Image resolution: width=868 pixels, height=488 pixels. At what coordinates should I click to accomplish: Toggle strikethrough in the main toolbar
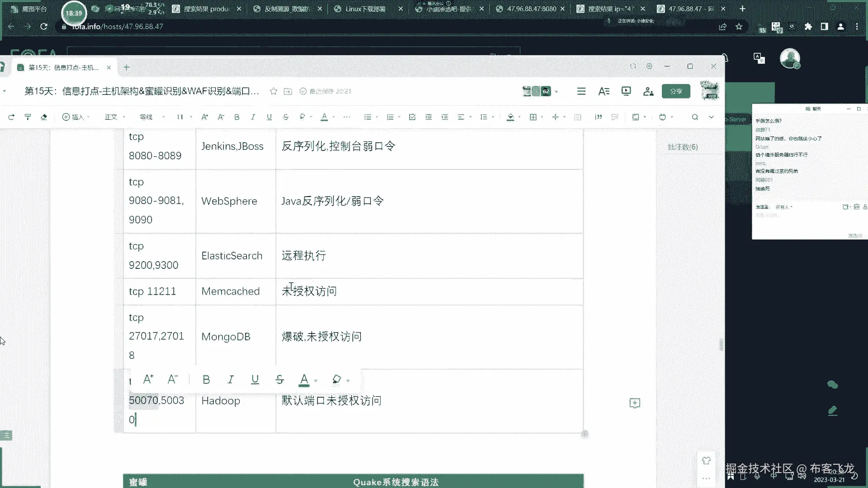286,117
